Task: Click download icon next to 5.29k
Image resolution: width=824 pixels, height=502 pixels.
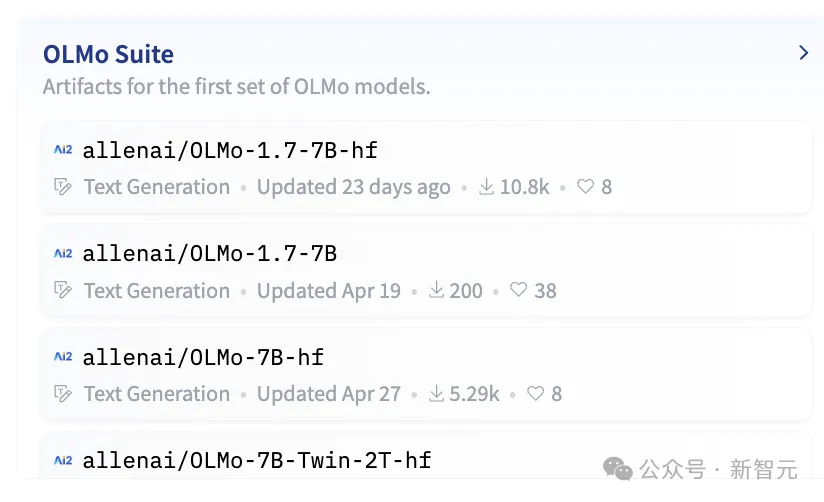Action: [x=436, y=394]
